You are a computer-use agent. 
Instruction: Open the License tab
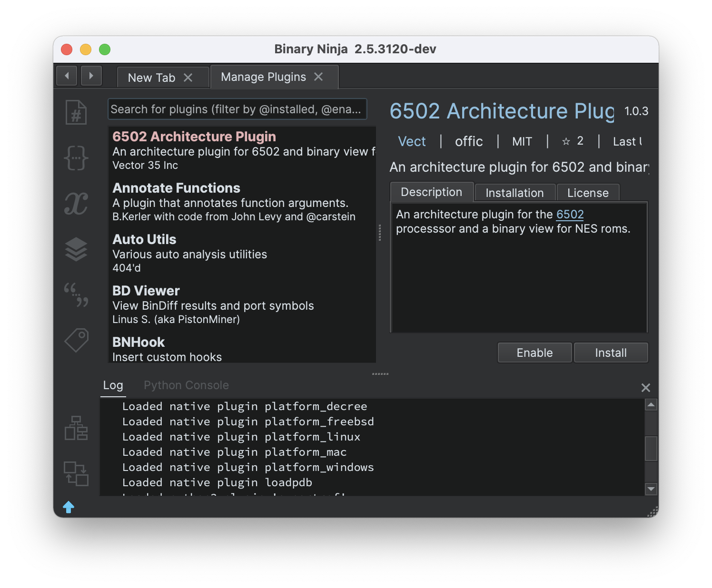click(588, 193)
